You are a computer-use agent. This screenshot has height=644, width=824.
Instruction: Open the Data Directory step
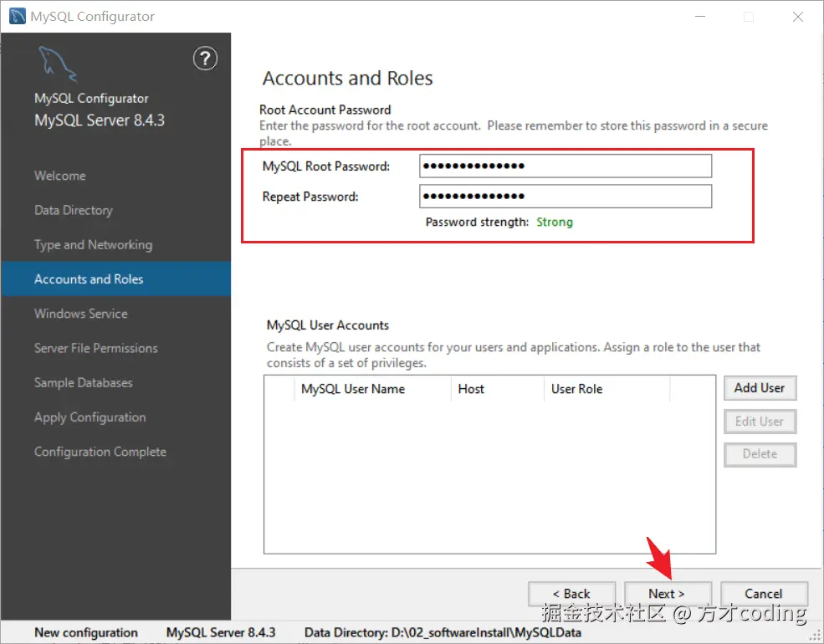click(x=74, y=210)
